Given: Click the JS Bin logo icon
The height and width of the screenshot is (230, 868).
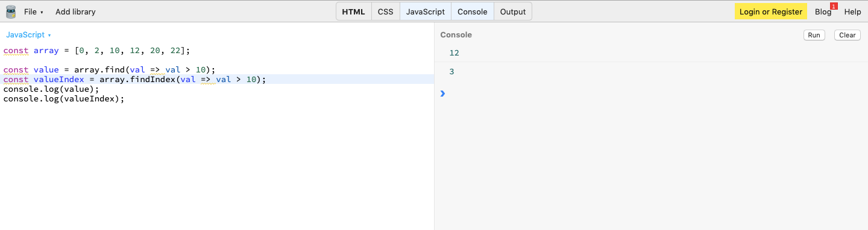Looking at the screenshot, I should (x=10, y=11).
